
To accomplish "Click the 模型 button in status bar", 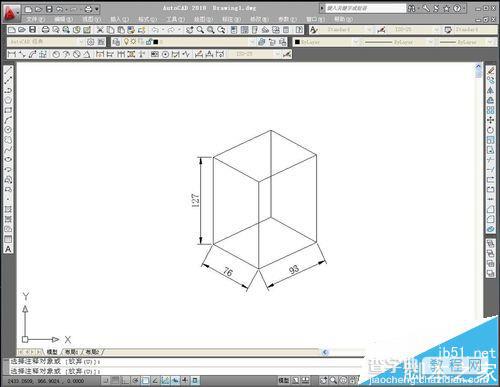I will pos(284,380).
